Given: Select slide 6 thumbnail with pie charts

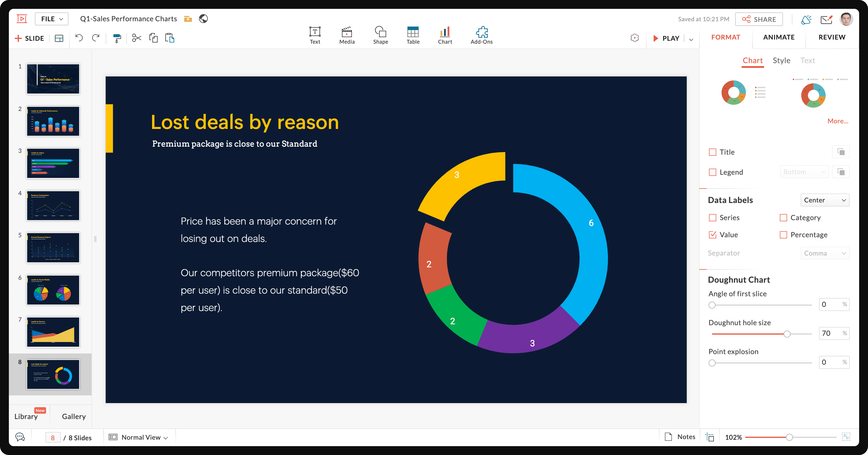Looking at the screenshot, I should pos(53,290).
